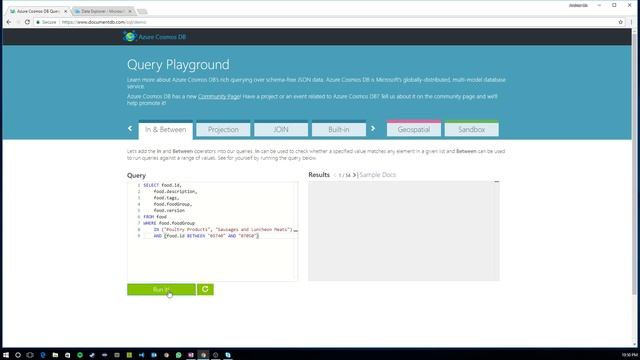This screenshot has height=360, width=640.
Task: Switch to the Projection tab
Action: point(223,130)
